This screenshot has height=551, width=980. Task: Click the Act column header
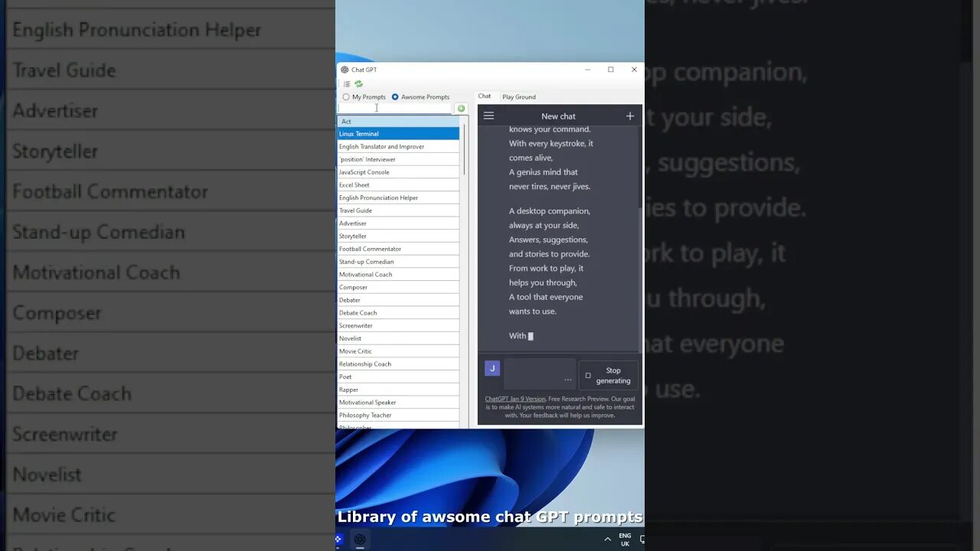tap(398, 122)
